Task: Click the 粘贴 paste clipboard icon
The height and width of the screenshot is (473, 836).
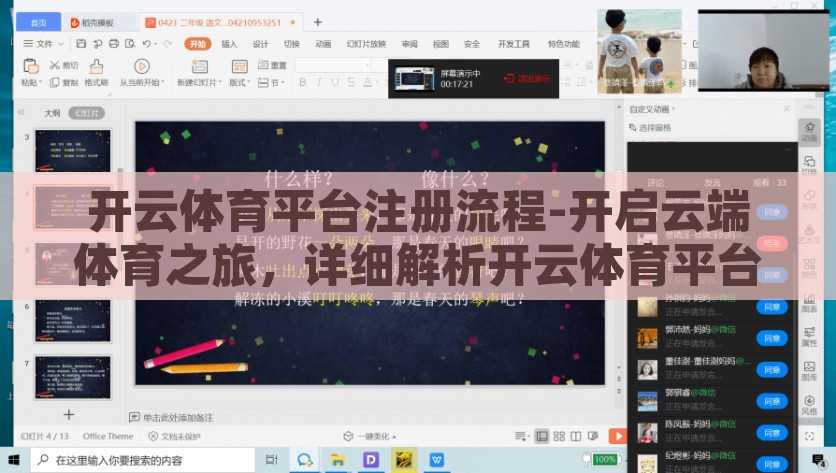Action: [30, 66]
